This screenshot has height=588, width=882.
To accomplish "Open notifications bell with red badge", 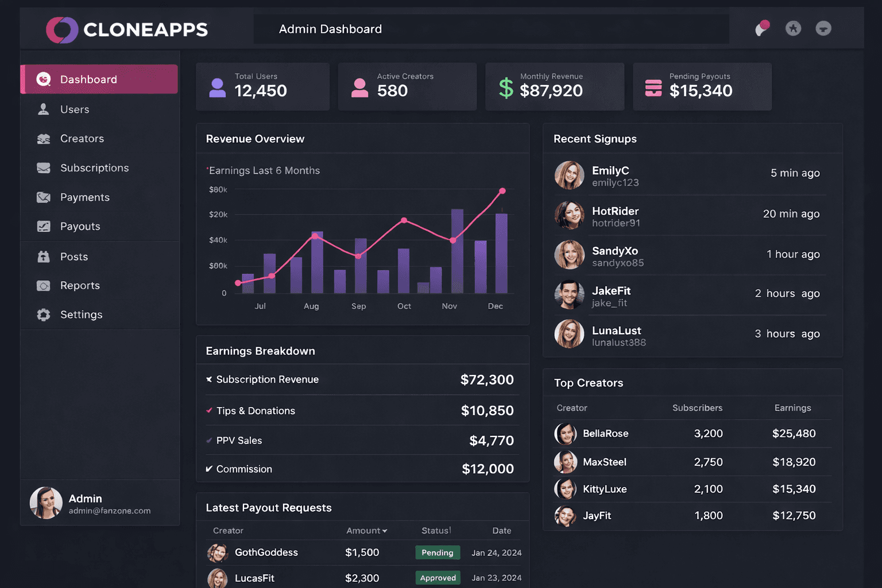I will tap(762, 28).
